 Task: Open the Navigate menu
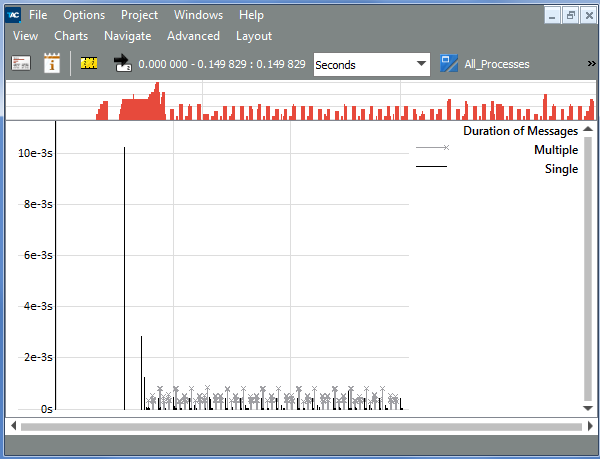tap(127, 36)
